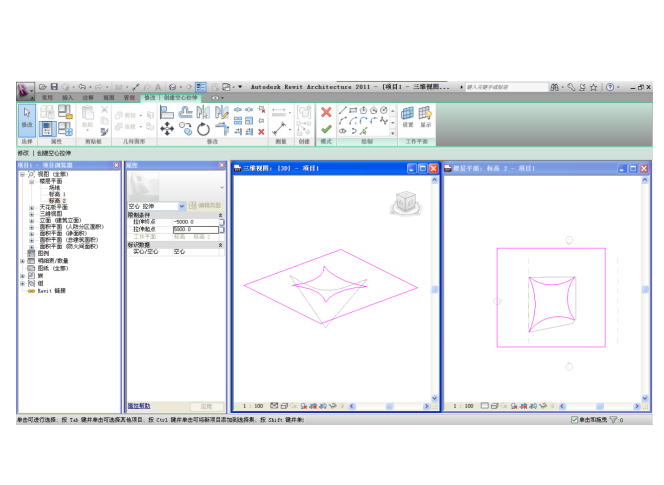
Task: Click the red X Cancel Edit Mode
Action: pyautogui.click(x=326, y=112)
